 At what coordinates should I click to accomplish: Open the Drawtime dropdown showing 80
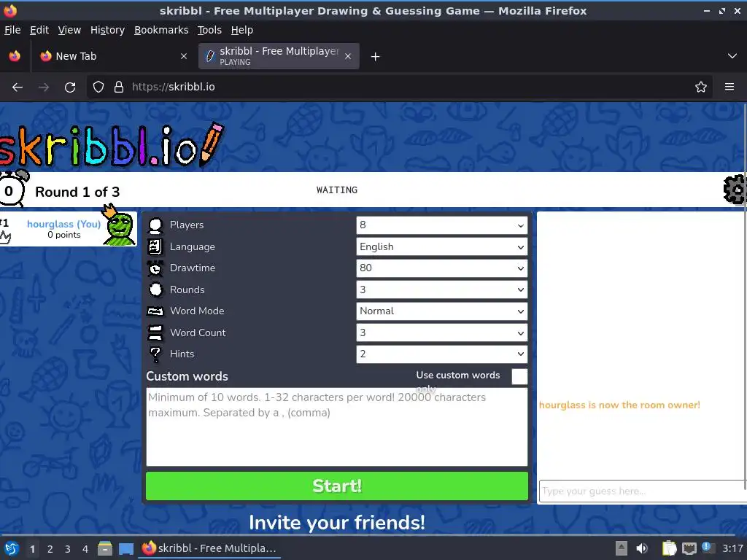click(441, 268)
